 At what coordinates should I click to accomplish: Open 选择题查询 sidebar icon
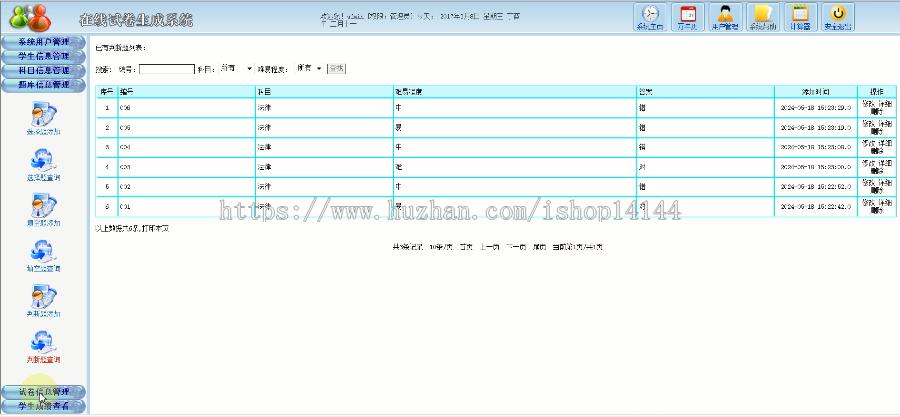pos(44,165)
